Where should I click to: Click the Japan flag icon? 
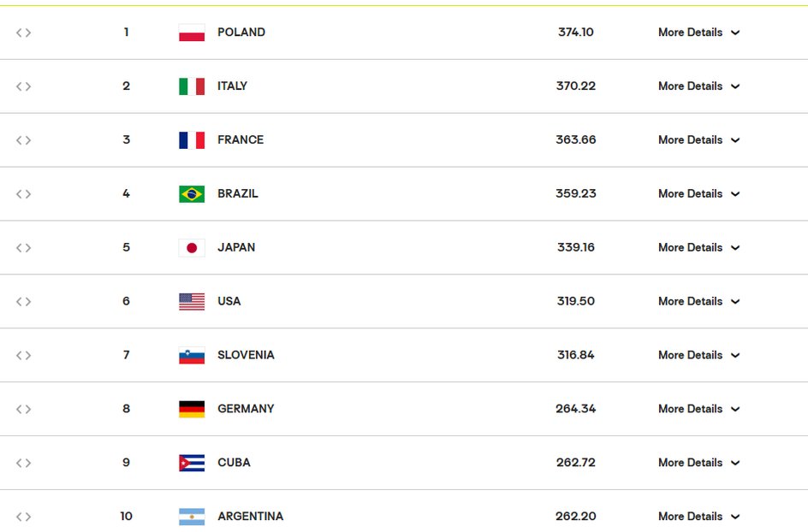[x=192, y=248]
